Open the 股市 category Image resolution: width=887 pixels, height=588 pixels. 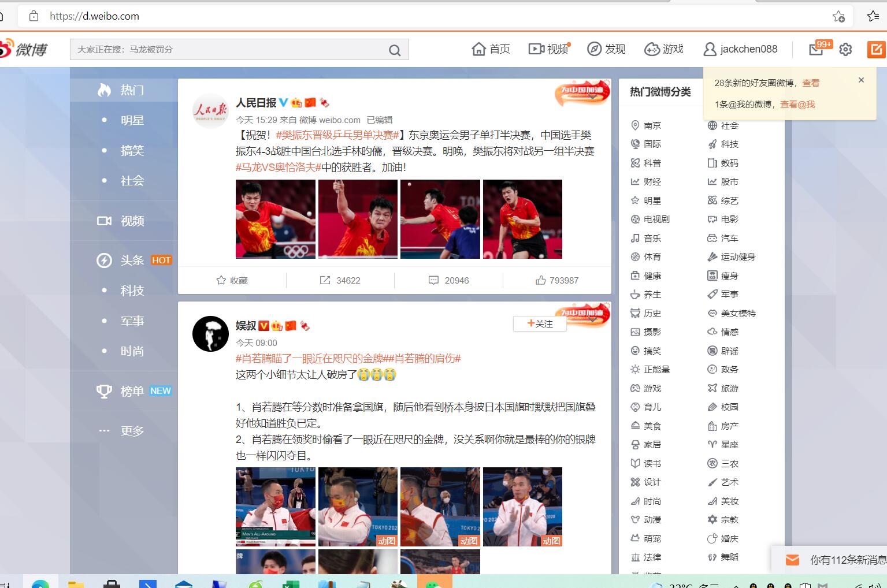pyautogui.click(x=723, y=181)
